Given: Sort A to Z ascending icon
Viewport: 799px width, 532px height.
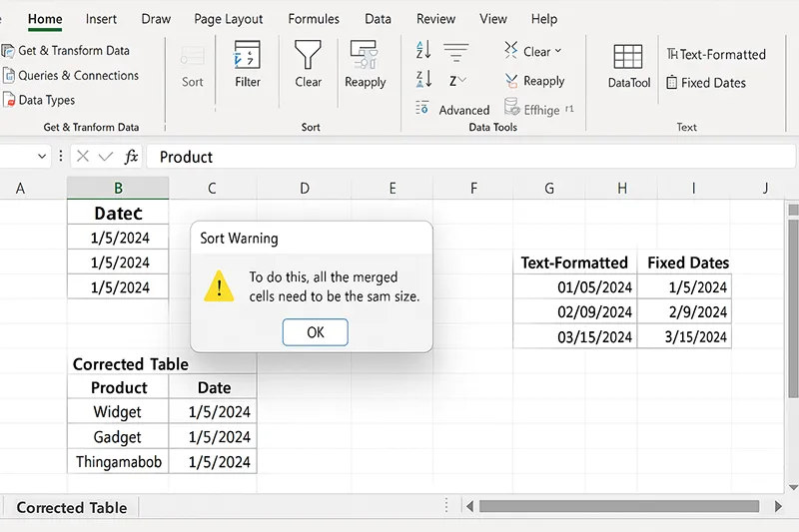Looking at the screenshot, I should click(423, 50).
